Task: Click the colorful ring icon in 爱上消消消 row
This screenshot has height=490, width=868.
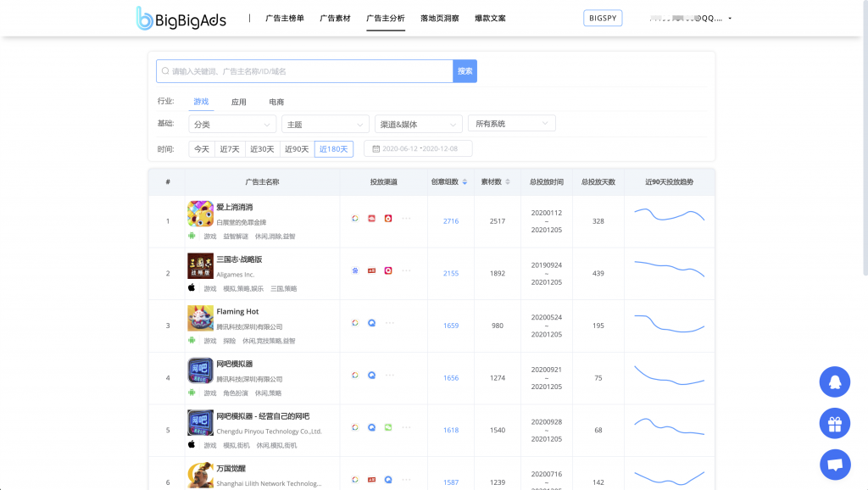Action: 355,219
